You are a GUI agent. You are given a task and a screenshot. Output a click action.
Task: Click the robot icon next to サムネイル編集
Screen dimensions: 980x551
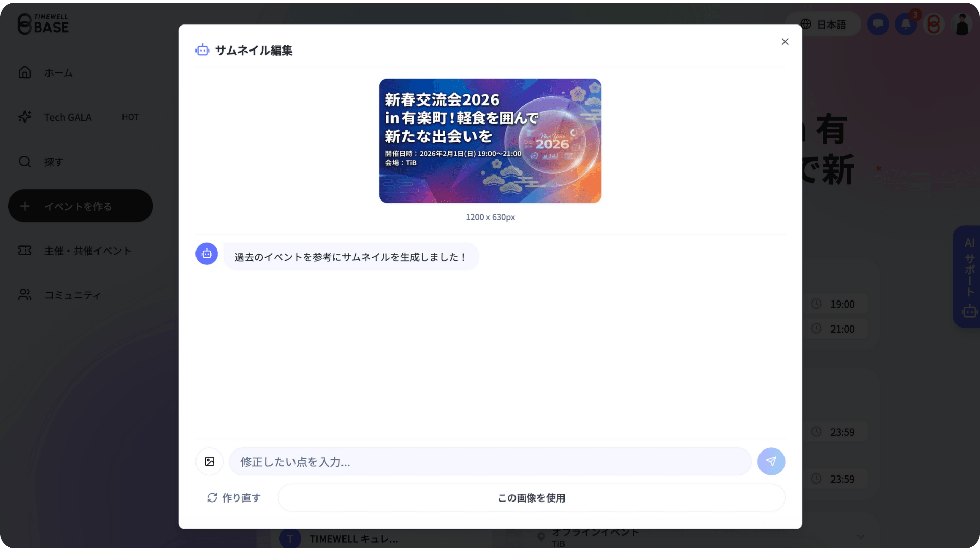[x=202, y=49]
